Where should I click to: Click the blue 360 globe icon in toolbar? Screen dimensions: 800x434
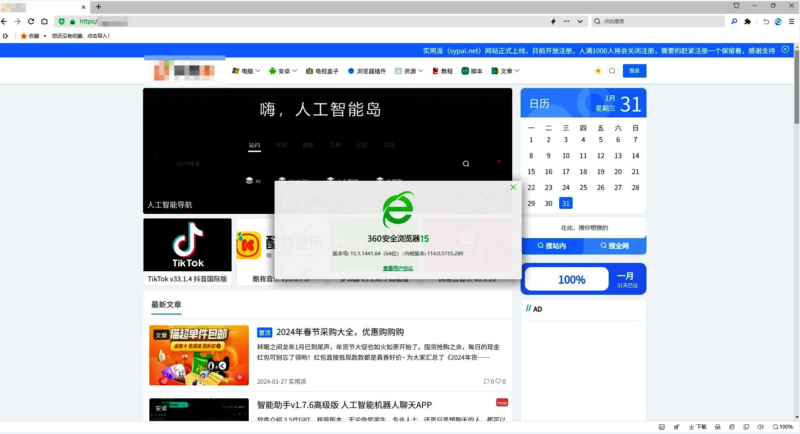778,21
